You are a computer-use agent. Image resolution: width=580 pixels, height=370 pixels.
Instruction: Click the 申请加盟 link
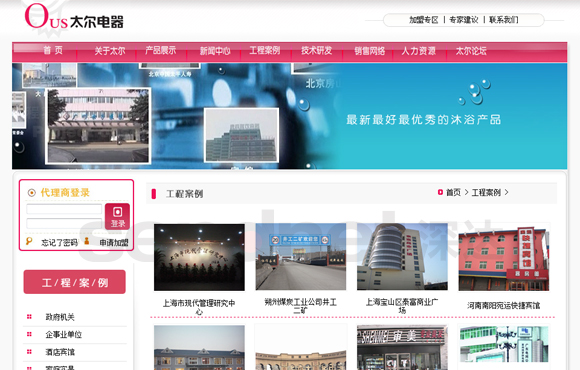(x=114, y=243)
